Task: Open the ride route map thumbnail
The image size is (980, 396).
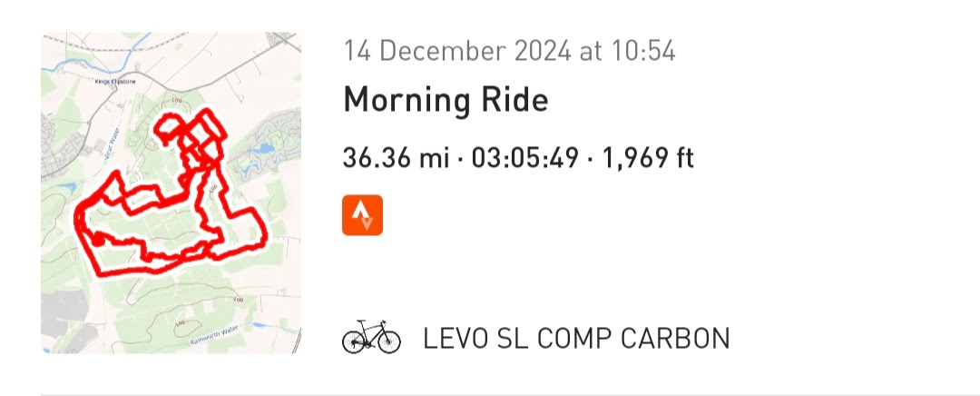Action: [171, 193]
